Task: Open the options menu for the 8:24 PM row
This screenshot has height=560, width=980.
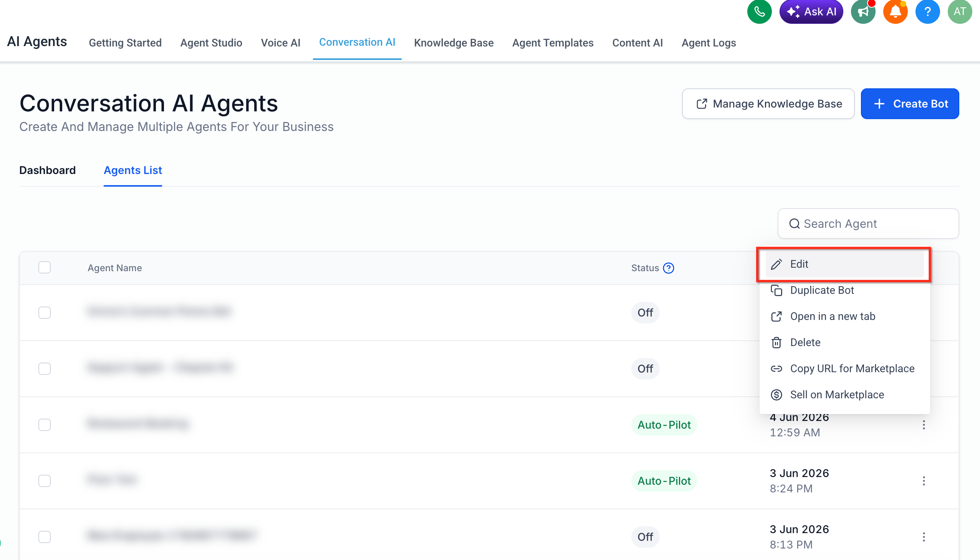Action: pos(924,481)
